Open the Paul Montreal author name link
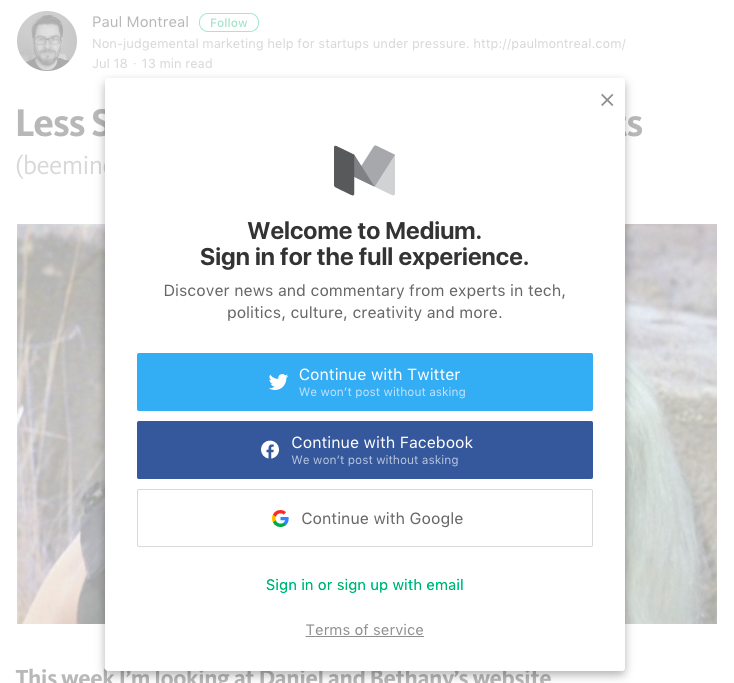The width and height of the screenshot is (734, 683). 140,22
